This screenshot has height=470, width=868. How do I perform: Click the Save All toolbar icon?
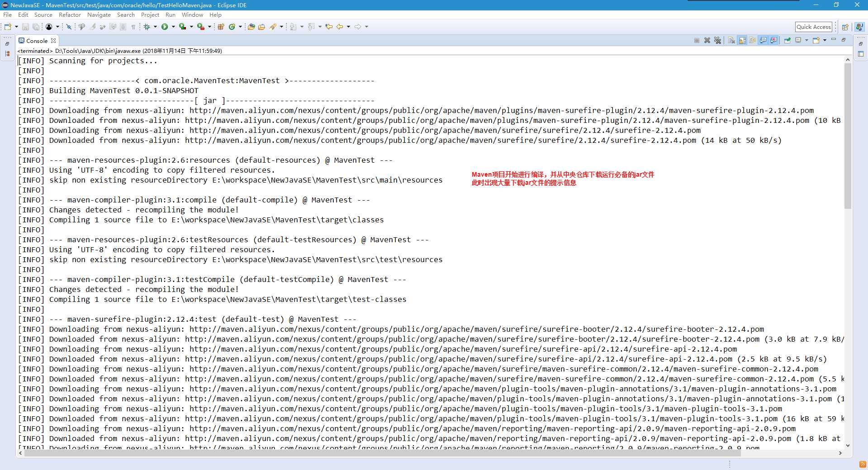36,27
